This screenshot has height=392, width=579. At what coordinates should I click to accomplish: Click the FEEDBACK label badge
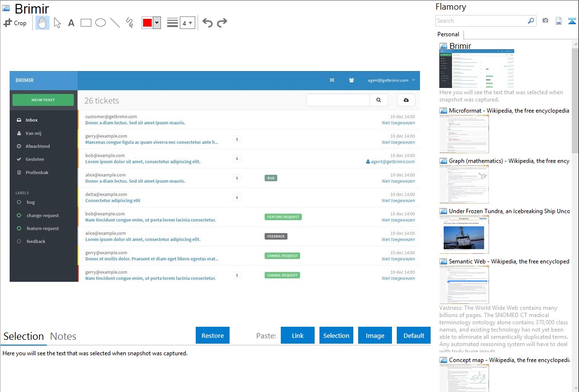[276, 236]
